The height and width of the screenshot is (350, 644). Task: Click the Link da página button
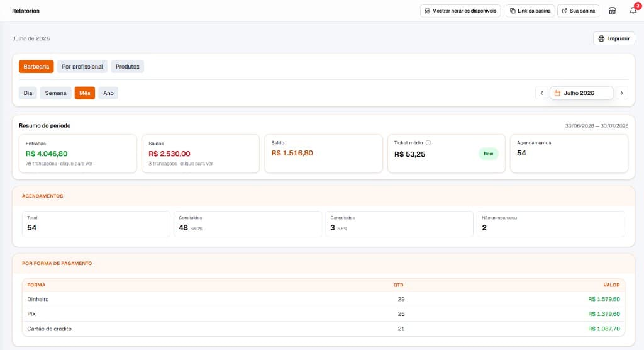click(530, 11)
